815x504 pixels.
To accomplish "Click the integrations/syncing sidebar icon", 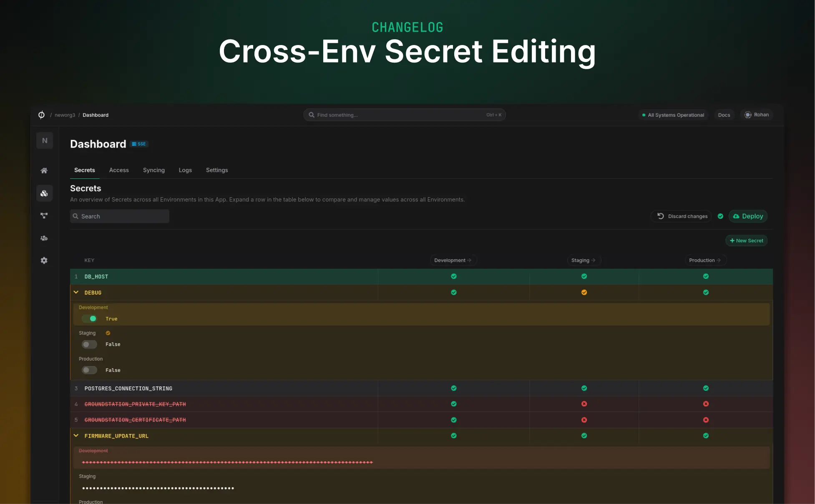I will tap(44, 216).
